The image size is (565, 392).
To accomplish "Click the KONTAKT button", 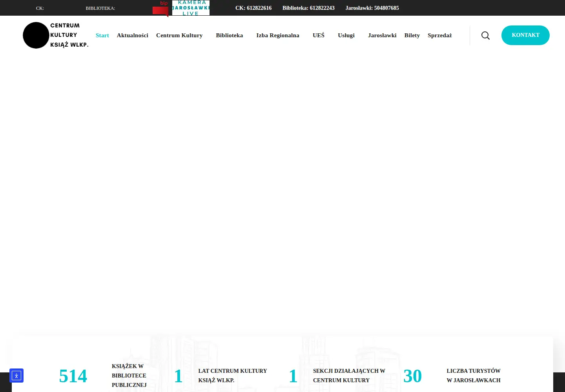I will tap(525, 35).
